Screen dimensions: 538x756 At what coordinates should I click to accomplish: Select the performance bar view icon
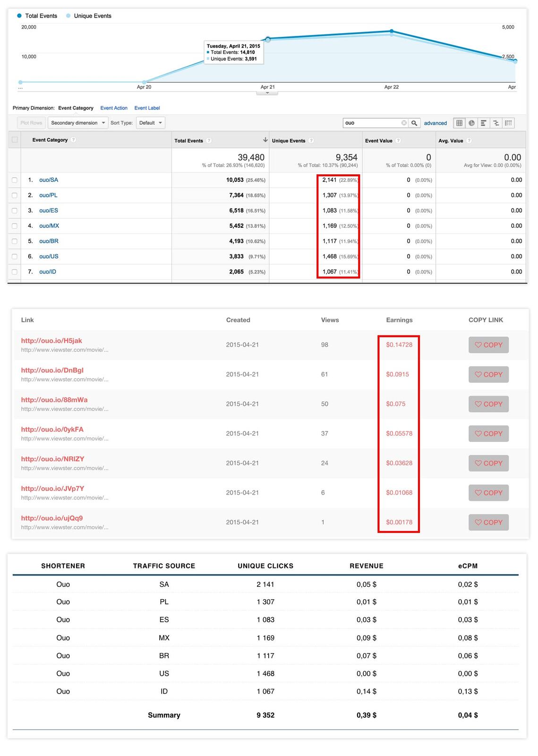[x=483, y=123]
